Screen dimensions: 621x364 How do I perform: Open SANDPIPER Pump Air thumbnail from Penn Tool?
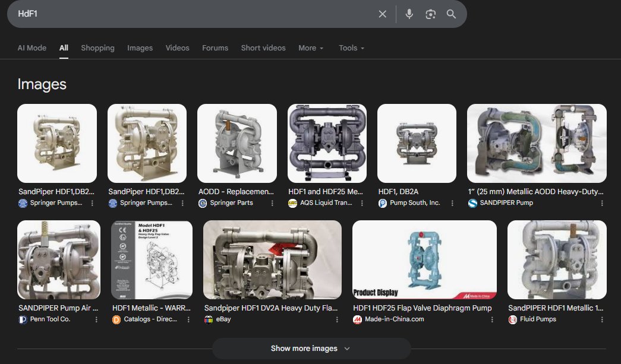[59, 259]
